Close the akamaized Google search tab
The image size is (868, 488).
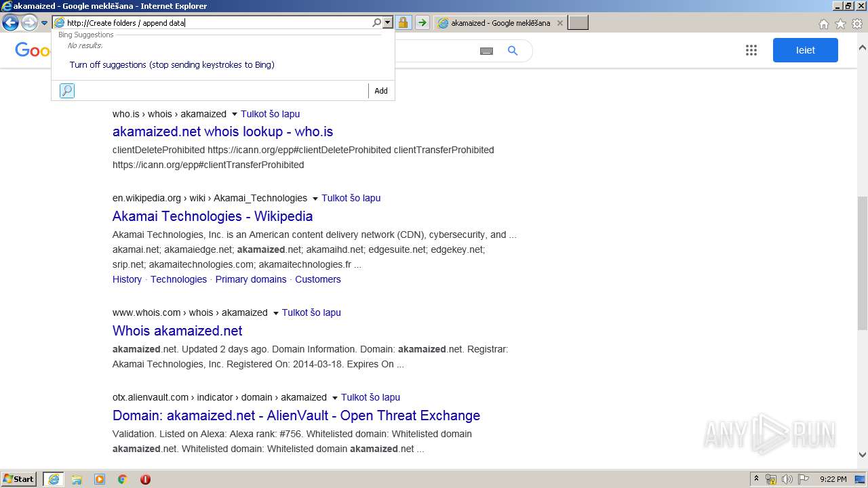559,23
